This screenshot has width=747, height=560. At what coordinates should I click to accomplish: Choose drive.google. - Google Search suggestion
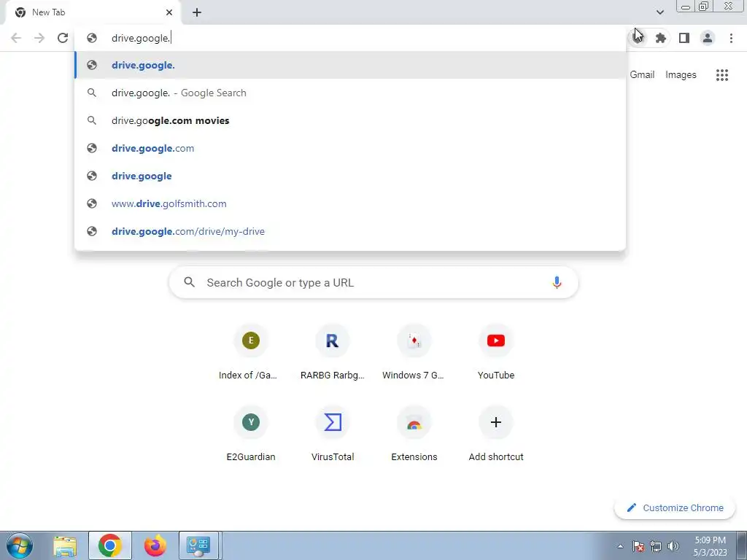coord(350,93)
